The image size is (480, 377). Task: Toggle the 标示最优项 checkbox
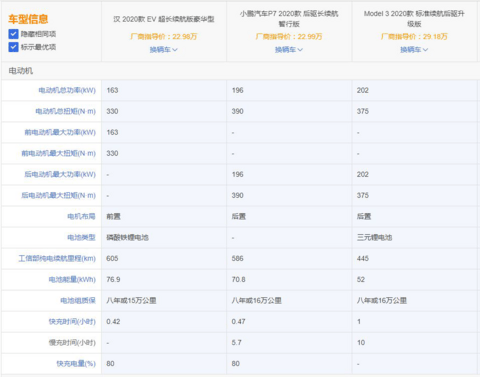click(x=13, y=47)
